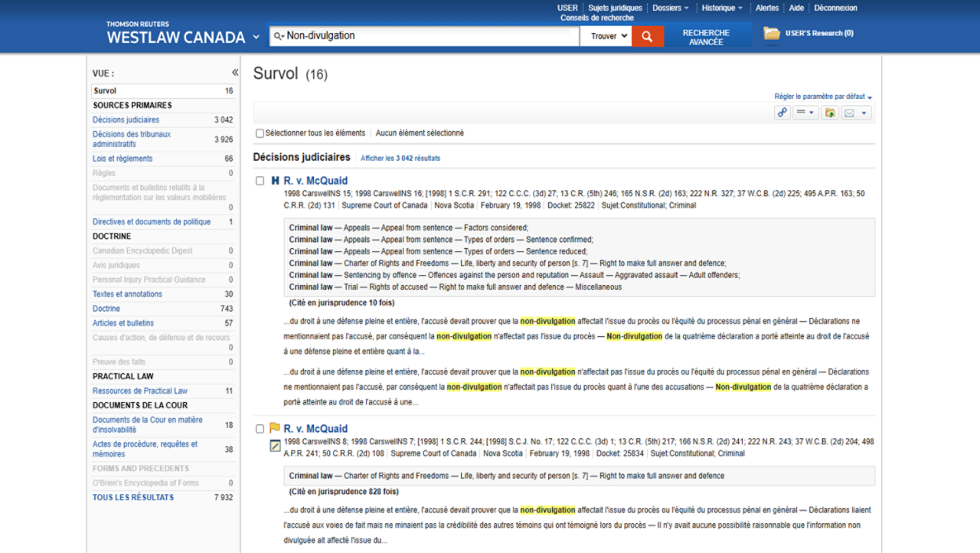Image resolution: width=980 pixels, height=553 pixels.
Task: Check the Sélectionner tous les éléments checkbox
Action: coord(260,133)
